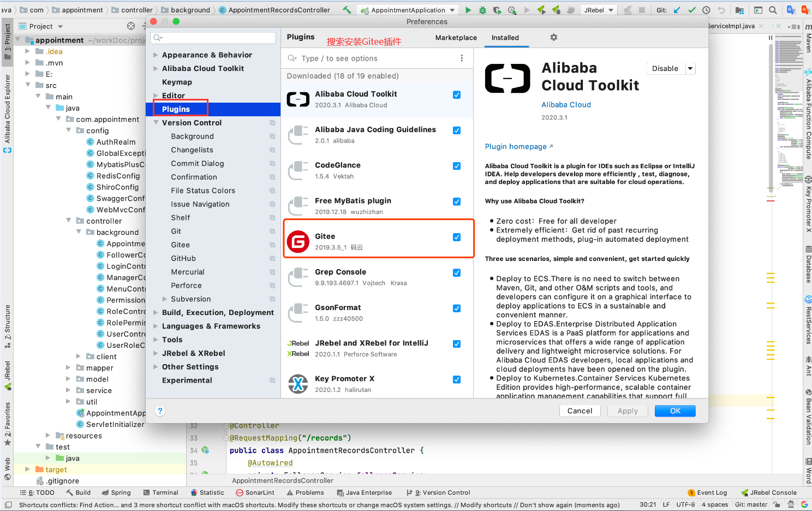The image size is (812, 511).
Task: Click the Translate icon in toolbar
Action: pos(791,10)
